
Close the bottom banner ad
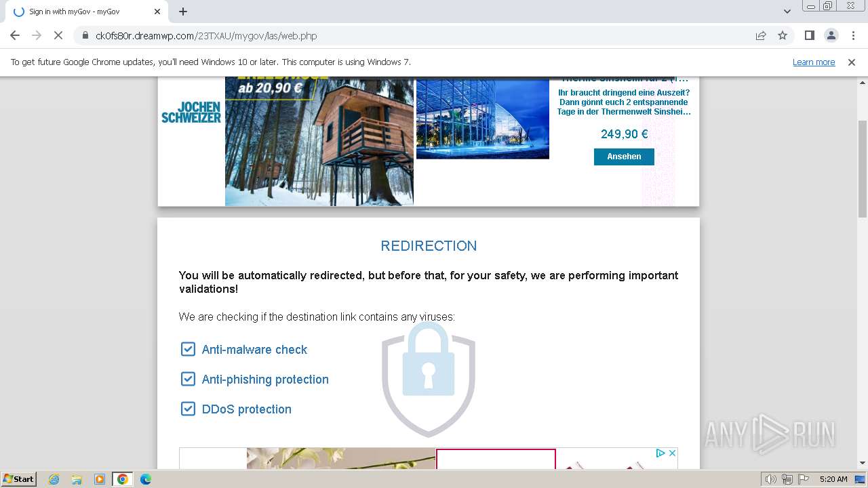pos(672,453)
